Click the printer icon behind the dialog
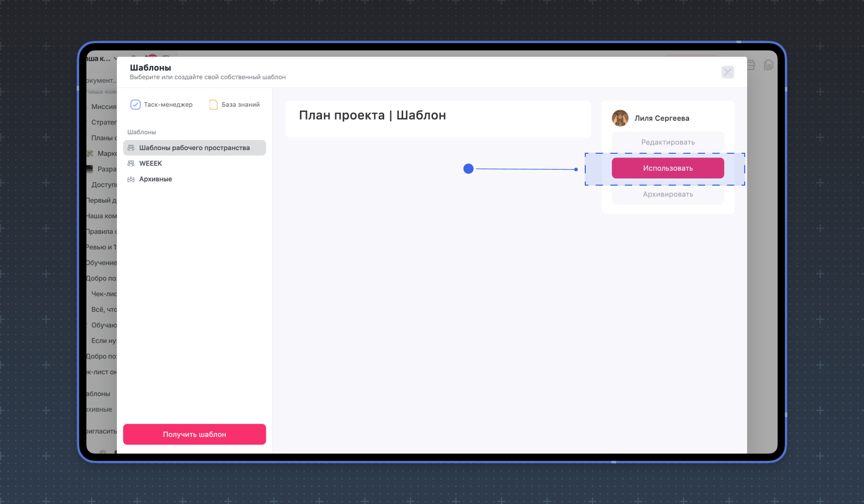 tap(751, 65)
